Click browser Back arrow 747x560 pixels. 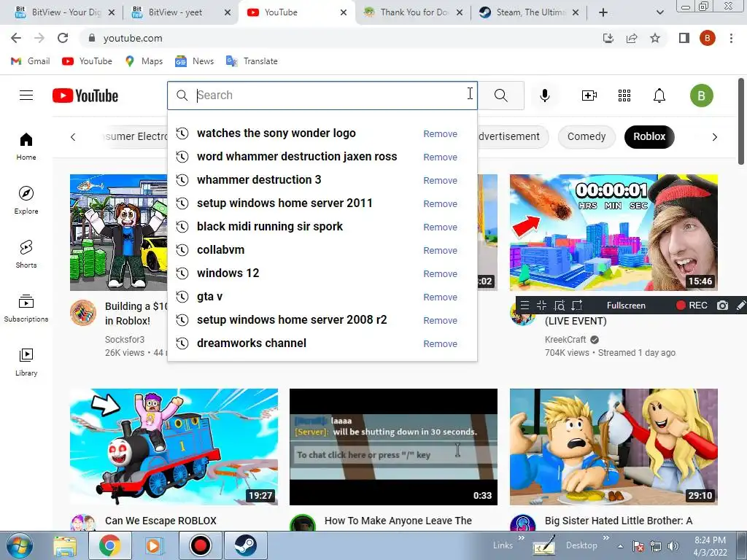(x=16, y=38)
